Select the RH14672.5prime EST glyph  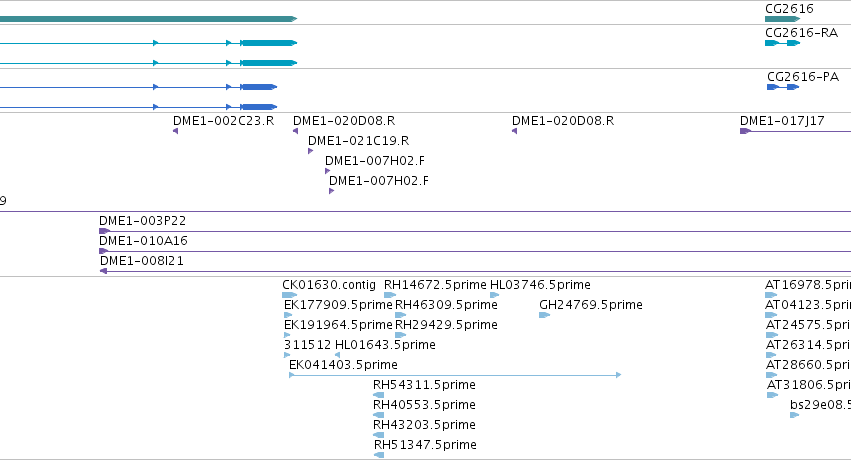click(x=390, y=295)
